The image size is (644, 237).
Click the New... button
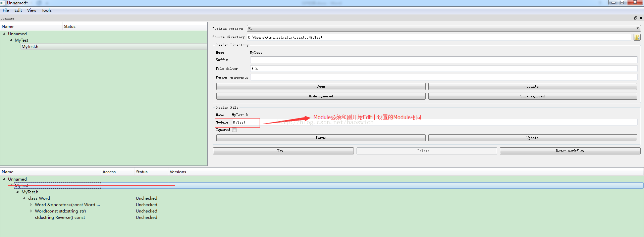(283, 151)
